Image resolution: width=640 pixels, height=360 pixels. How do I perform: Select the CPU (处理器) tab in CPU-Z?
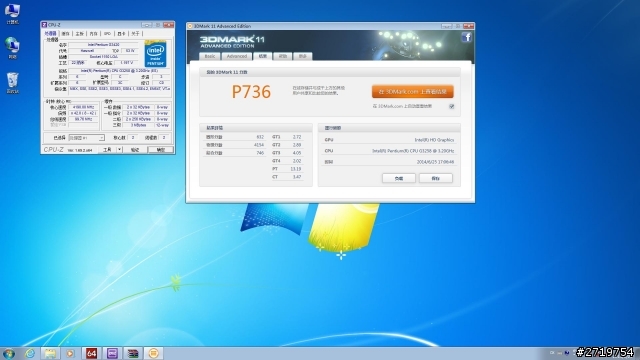[50, 33]
